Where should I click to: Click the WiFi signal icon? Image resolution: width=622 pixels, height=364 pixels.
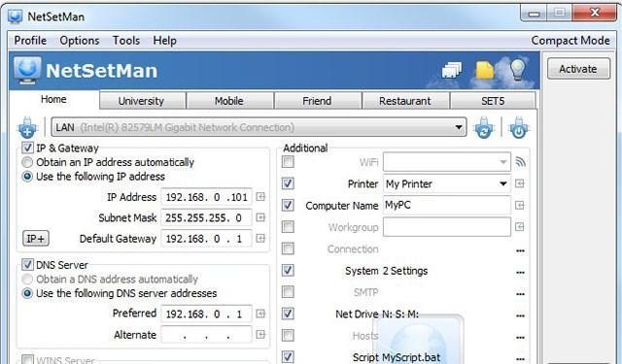520,161
